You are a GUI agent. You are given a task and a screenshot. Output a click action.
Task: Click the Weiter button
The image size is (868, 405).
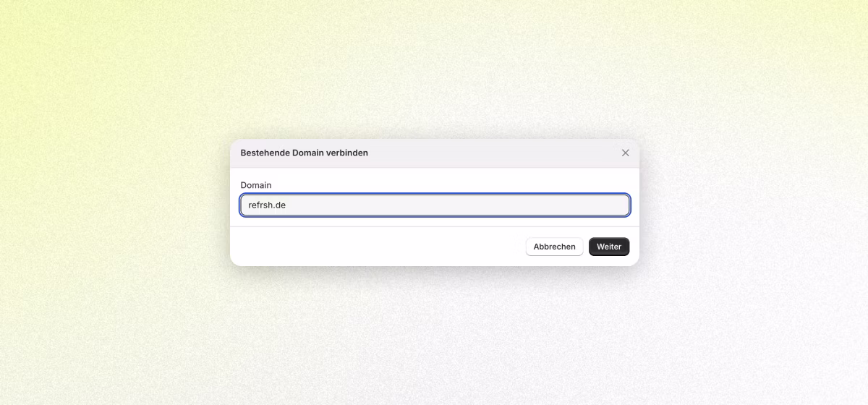[x=609, y=247]
